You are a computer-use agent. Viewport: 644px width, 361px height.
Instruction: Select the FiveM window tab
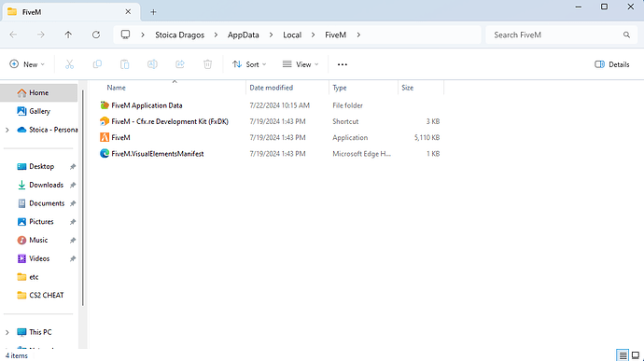[71, 12]
